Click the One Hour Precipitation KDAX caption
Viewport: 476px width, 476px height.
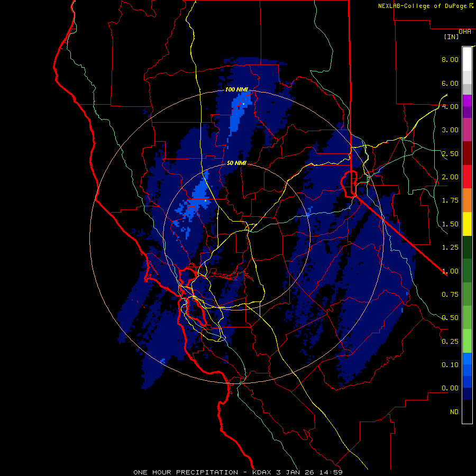(x=238, y=472)
